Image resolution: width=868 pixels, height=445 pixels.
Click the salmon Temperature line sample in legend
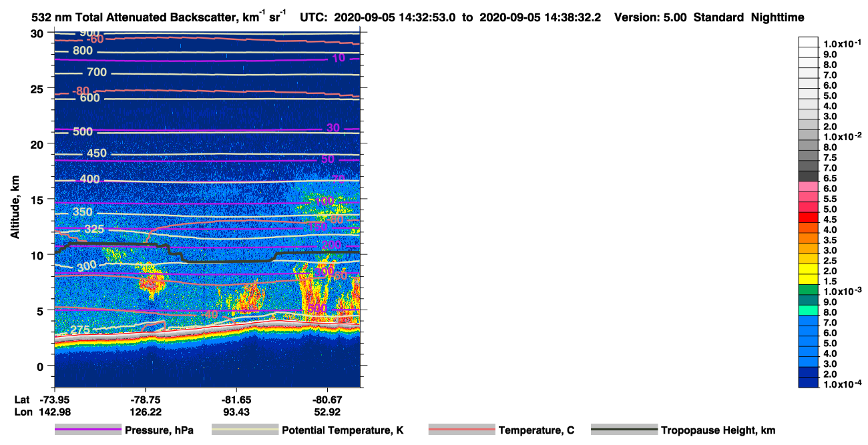[x=461, y=430]
